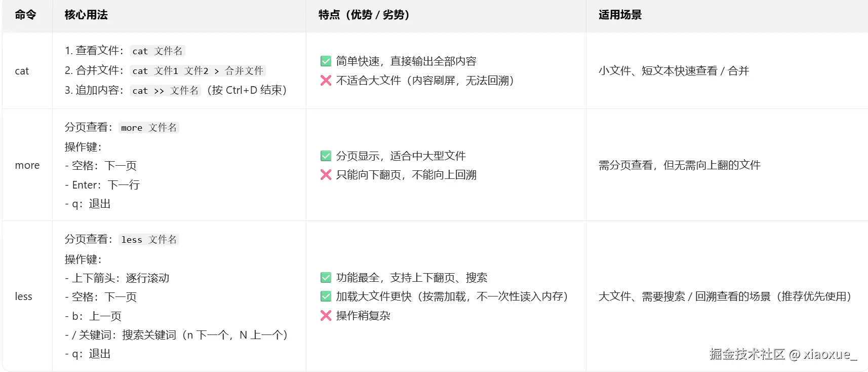This screenshot has height=372, width=868.
Task: Click the green check beside 分页显示
Action: pos(326,156)
